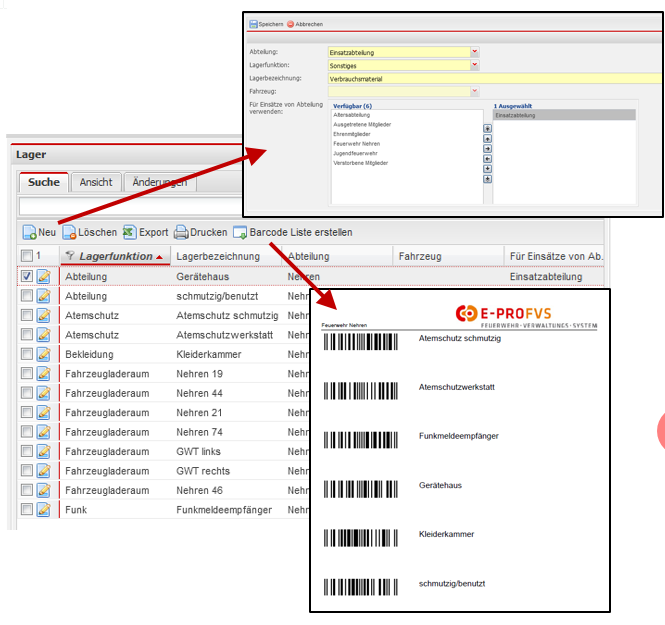Export the list via Export icon

tap(129, 232)
